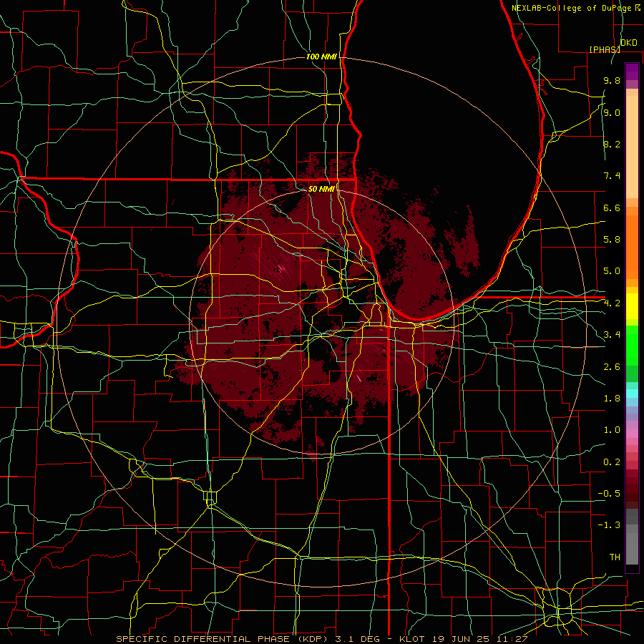Click the "19 JUN 25 11:27" timestamp
The width and height of the screenshot is (644, 644).
(x=479, y=639)
